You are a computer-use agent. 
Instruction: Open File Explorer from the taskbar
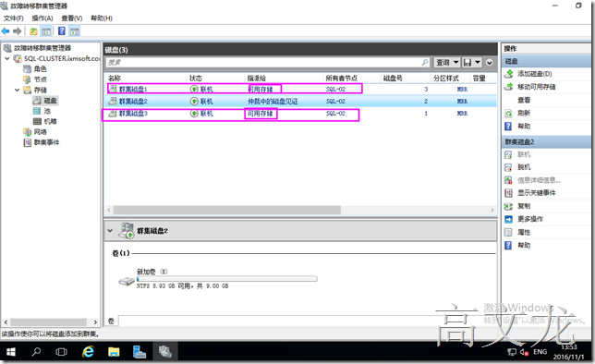[114, 352]
